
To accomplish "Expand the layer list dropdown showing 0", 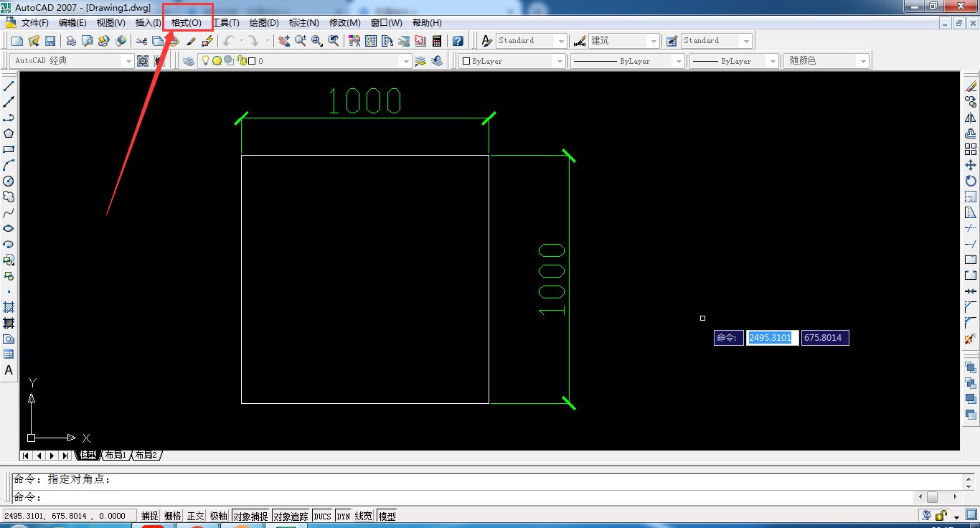I will 406,61.
